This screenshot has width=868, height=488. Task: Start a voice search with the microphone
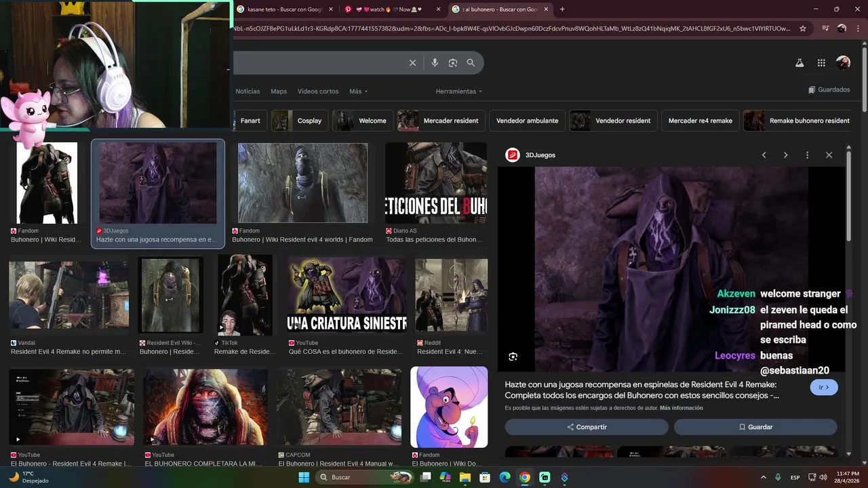pyautogui.click(x=435, y=63)
